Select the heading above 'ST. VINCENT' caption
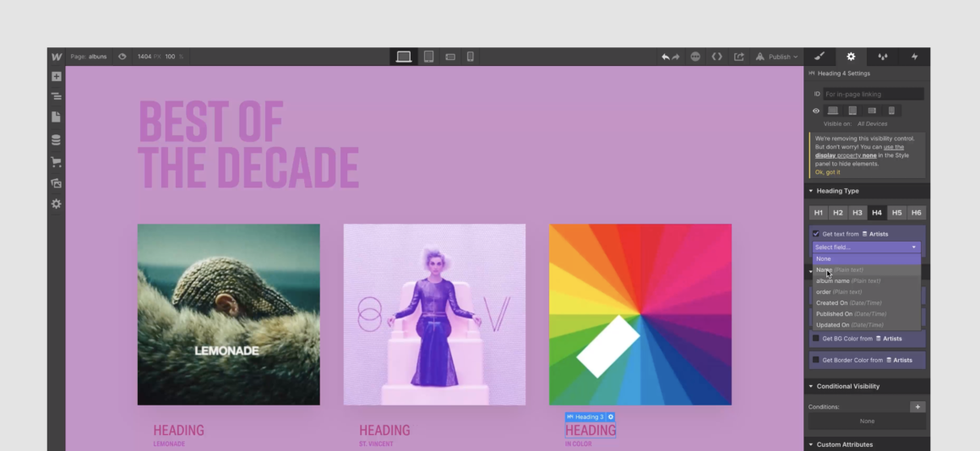This screenshot has width=980, height=451. (384, 431)
